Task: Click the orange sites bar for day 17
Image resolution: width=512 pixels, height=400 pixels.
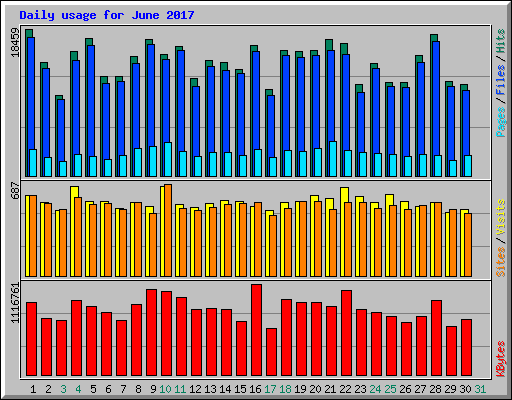Action: click(273, 246)
